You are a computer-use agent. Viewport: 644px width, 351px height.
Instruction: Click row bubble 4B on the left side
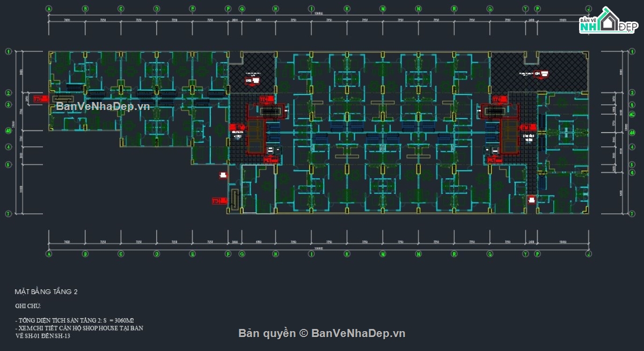(x=9, y=130)
